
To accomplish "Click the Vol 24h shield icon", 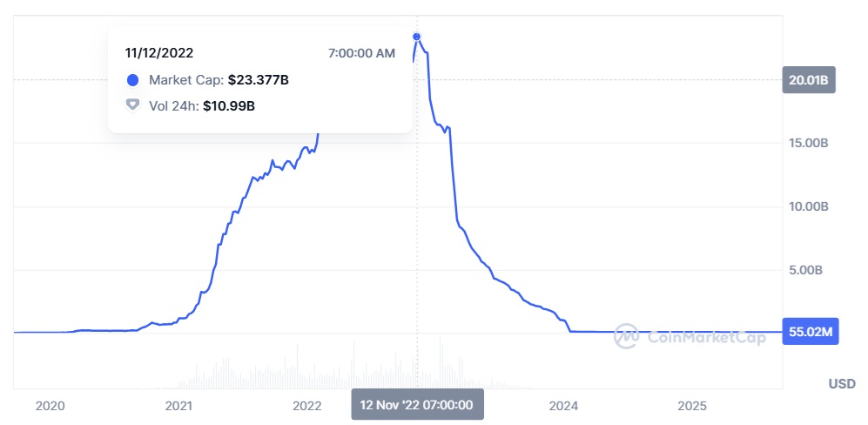I will [133, 105].
